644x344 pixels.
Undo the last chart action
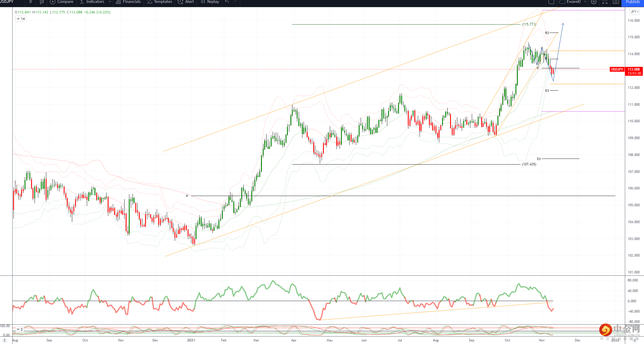tap(227, 2)
